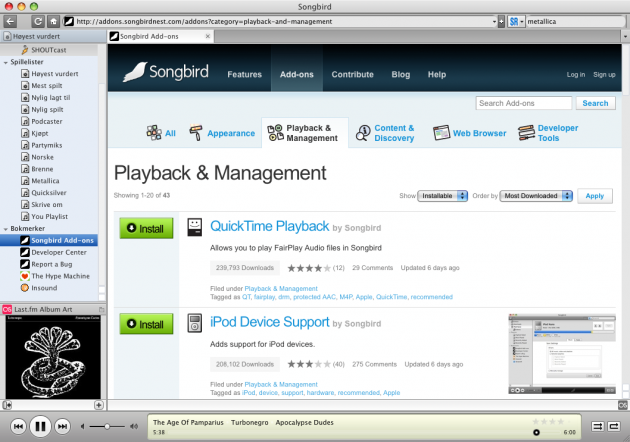Viewport: 630px width, 442px height.
Task: Click the Apply filter button
Action: pyautogui.click(x=595, y=196)
